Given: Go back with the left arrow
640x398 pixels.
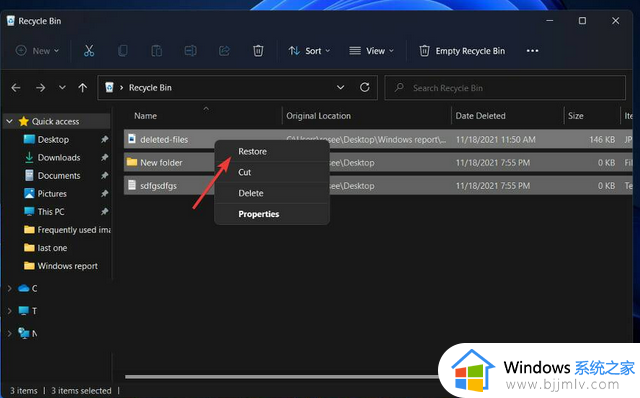Looking at the screenshot, I should (16, 88).
